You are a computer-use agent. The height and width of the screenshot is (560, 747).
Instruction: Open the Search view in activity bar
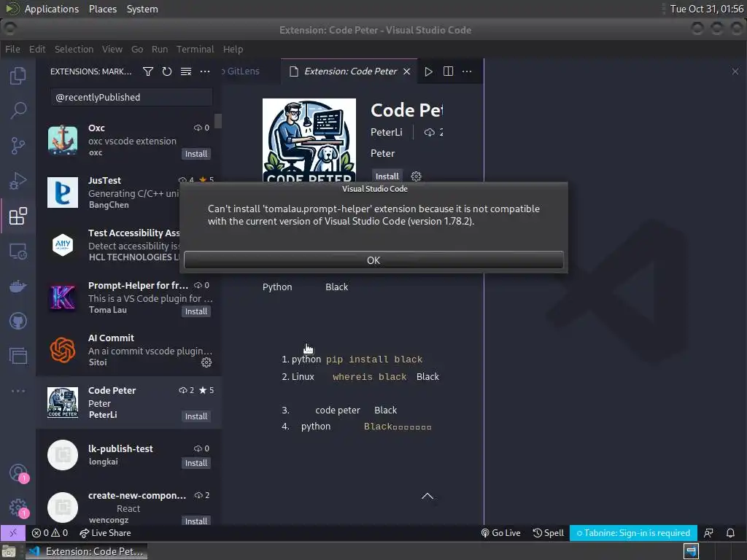point(18,110)
